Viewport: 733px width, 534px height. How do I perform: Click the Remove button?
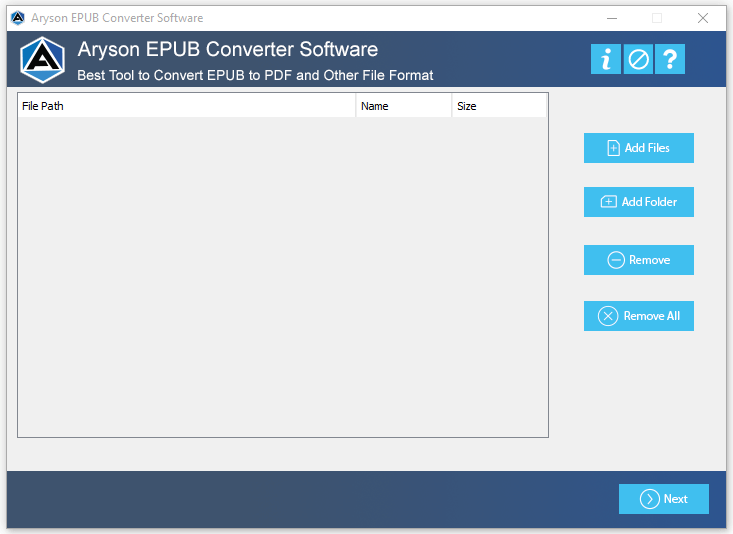[639, 260]
